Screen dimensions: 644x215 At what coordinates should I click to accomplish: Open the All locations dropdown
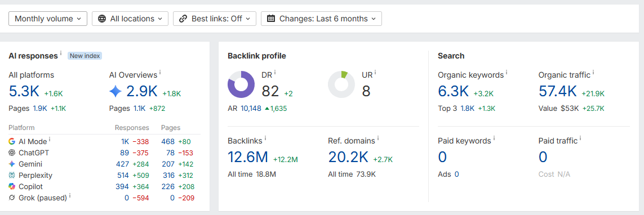130,19
